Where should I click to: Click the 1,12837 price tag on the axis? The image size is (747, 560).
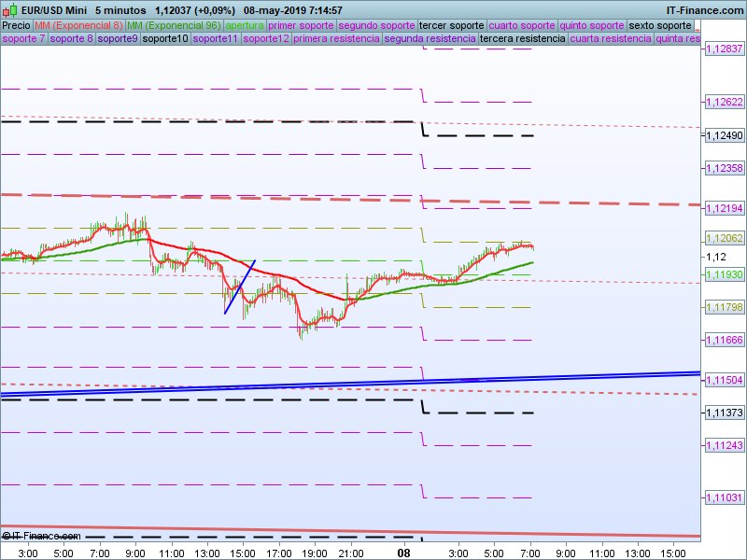[724, 49]
